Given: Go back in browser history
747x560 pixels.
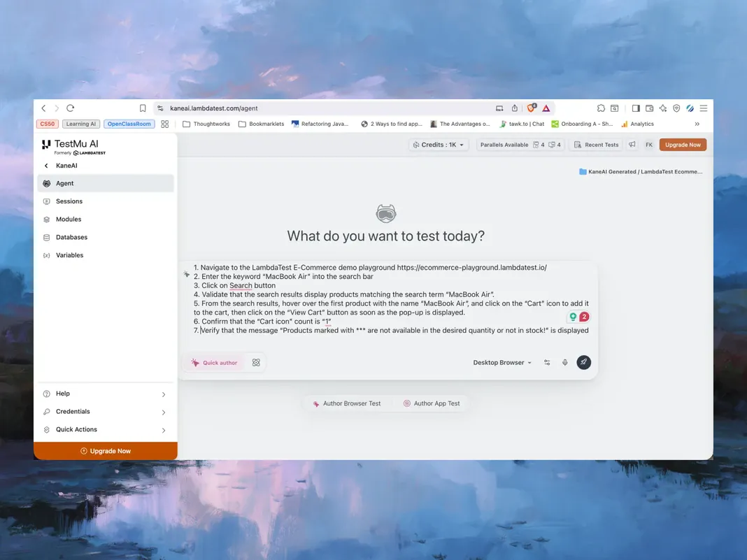Looking at the screenshot, I should (x=44, y=108).
